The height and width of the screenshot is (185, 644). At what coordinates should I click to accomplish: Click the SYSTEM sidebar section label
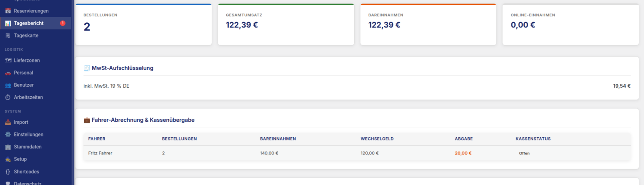click(x=13, y=111)
